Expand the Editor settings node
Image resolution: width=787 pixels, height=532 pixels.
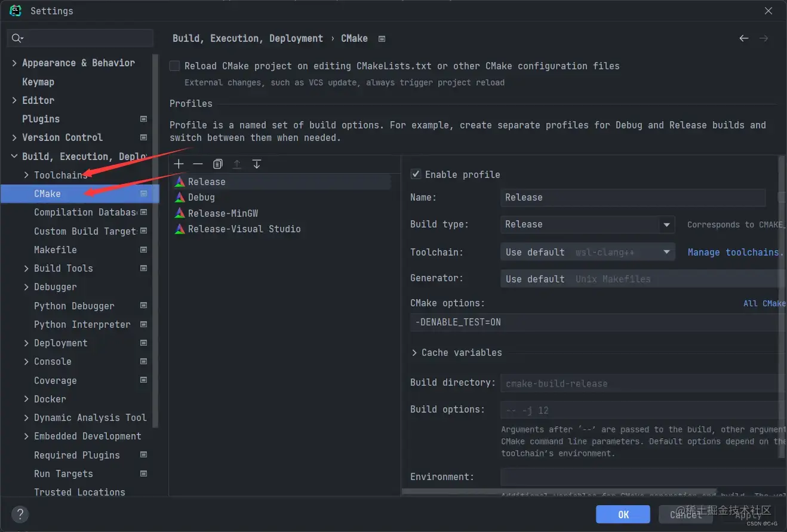click(x=14, y=100)
